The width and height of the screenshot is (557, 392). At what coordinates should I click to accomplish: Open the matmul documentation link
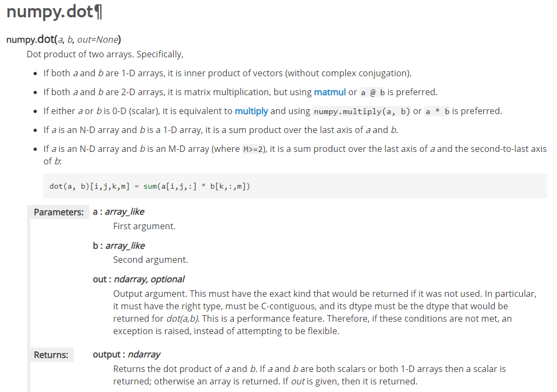(330, 92)
